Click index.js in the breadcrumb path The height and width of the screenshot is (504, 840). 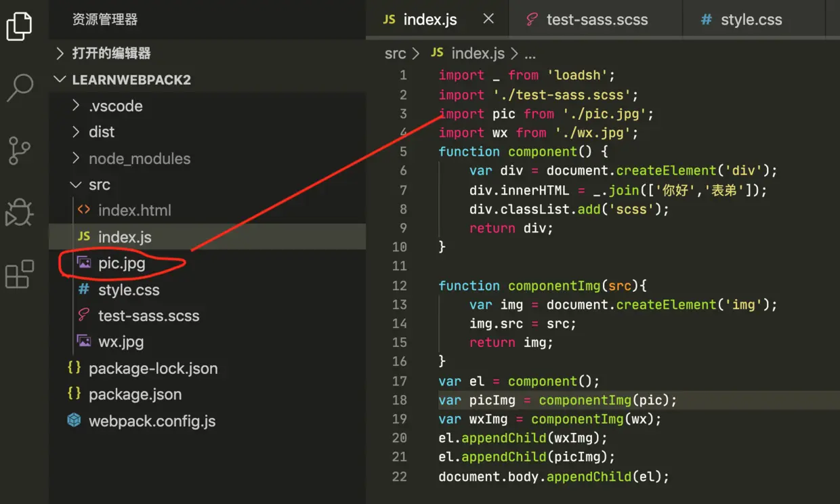[x=478, y=53]
